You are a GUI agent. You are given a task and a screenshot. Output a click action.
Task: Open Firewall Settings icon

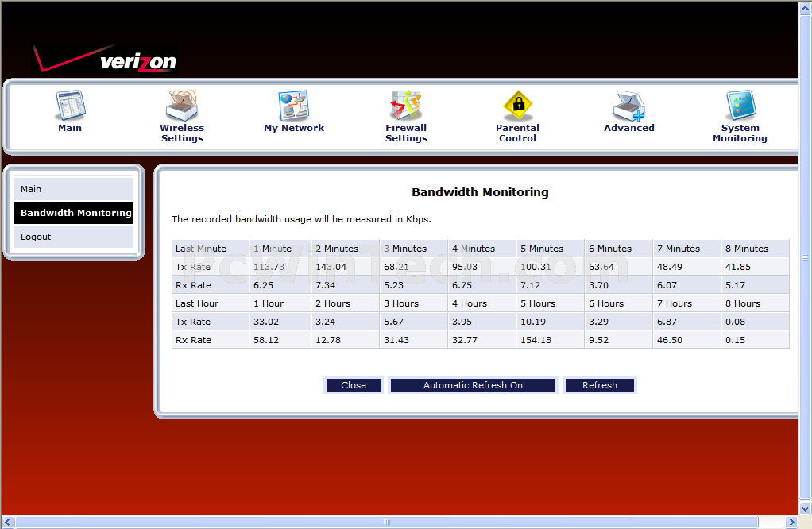(x=406, y=106)
